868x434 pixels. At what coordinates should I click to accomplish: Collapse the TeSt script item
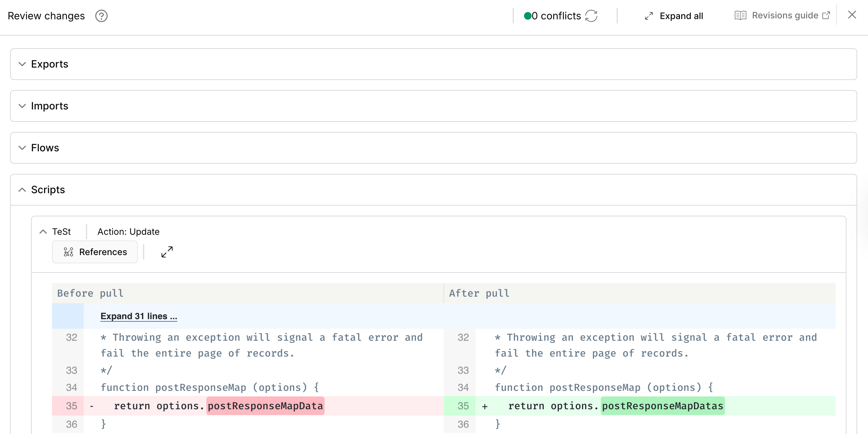tap(43, 232)
